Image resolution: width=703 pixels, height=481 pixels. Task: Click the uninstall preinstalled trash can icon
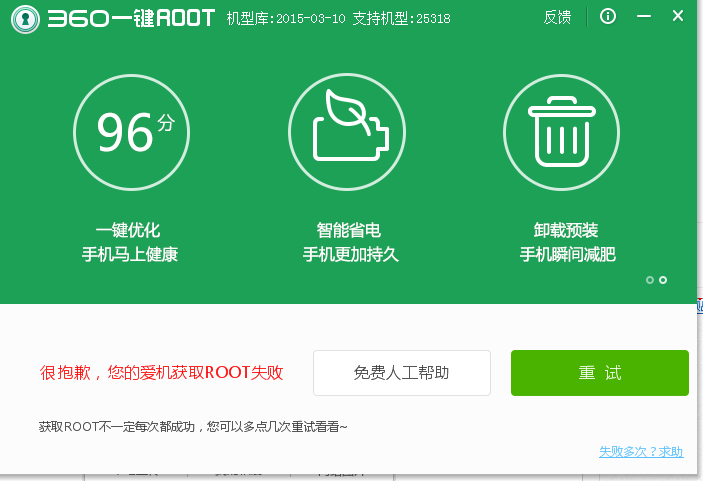click(x=561, y=132)
